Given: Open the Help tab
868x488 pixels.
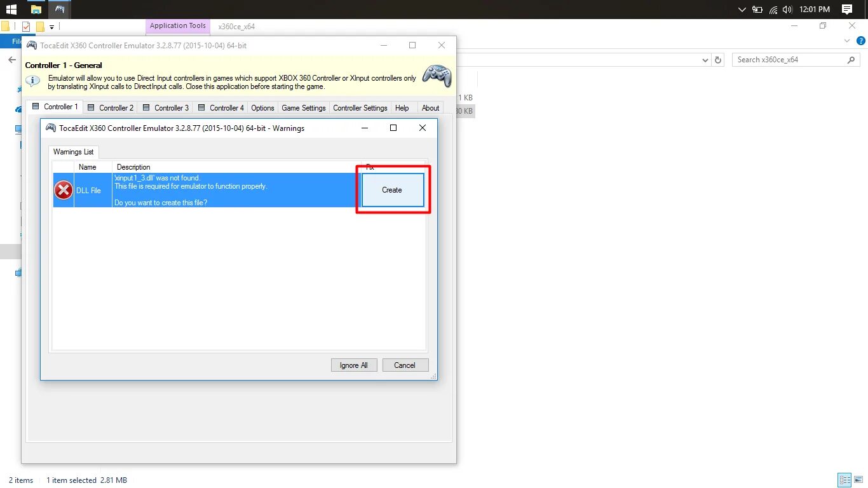Looking at the screenshot, I should pyautogui.click(x=402, y=108).
